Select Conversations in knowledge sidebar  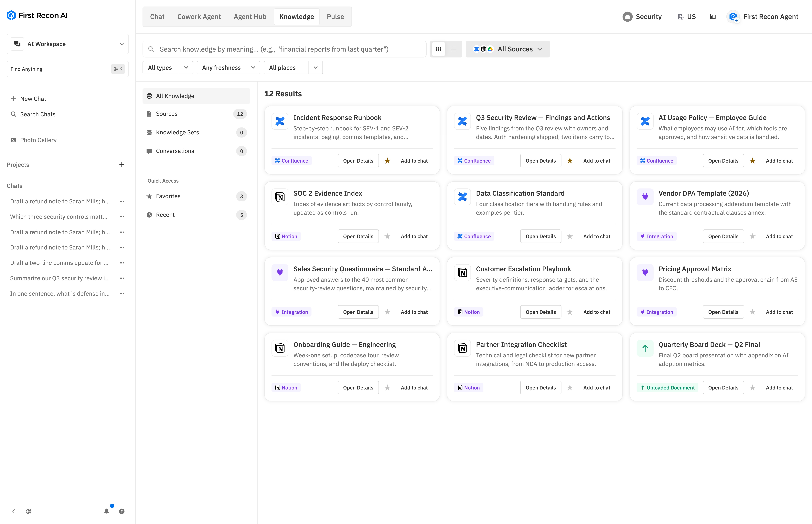(x=197, y=151)
